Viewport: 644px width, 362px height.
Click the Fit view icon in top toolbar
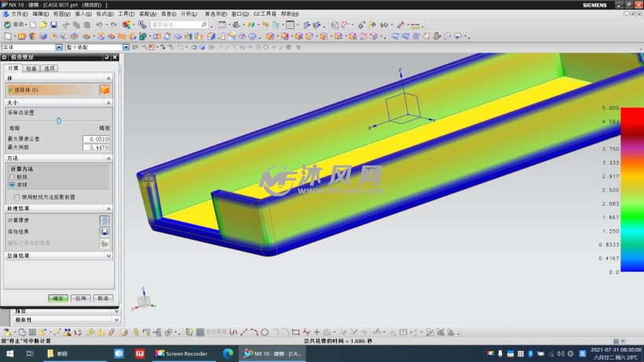(221, 25)
